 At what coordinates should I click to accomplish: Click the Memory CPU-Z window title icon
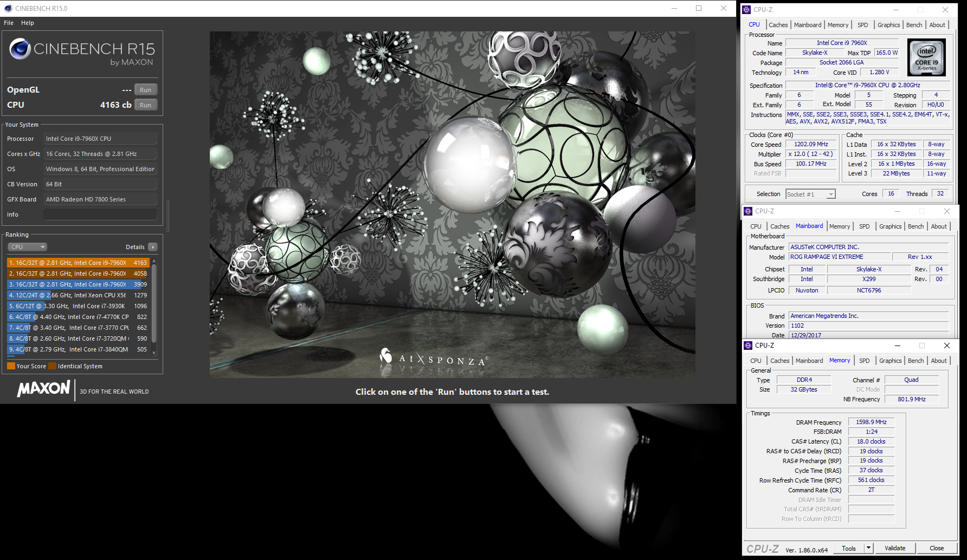pyautogui.click(x=748, y=346)
